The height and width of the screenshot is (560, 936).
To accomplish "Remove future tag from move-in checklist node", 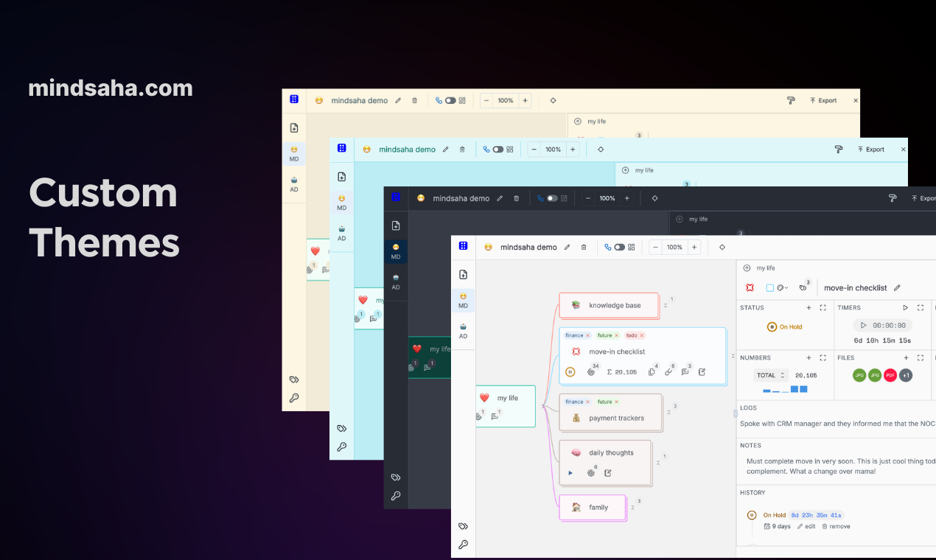I will coord(616,335).
